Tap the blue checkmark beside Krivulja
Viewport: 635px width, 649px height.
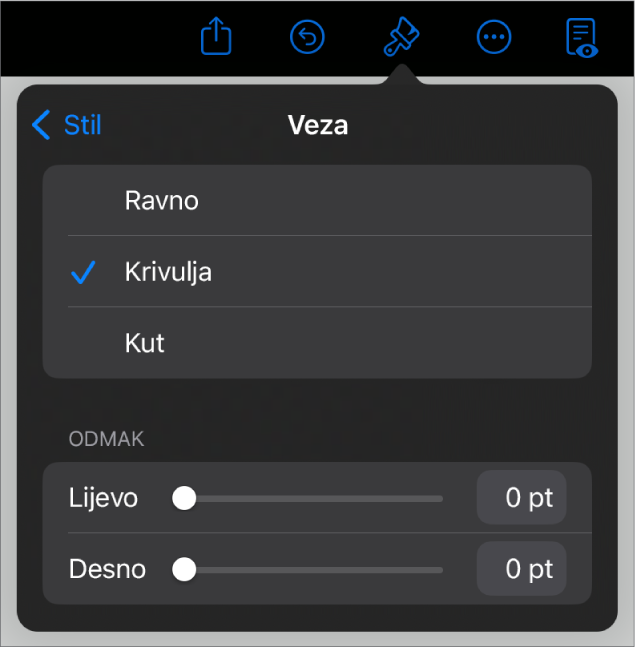click(84, 272)
